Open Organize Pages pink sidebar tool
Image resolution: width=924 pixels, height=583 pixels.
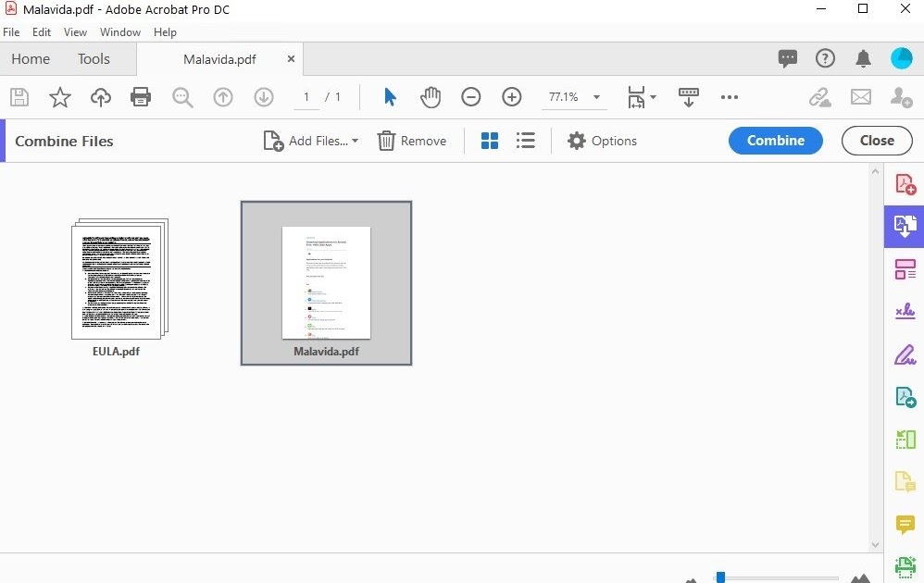pos(905,269)
